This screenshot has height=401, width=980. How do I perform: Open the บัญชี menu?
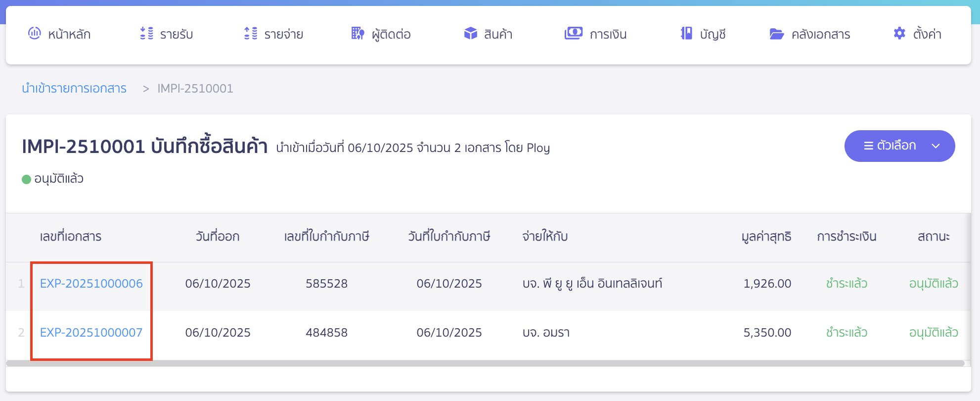click(704, 34)
